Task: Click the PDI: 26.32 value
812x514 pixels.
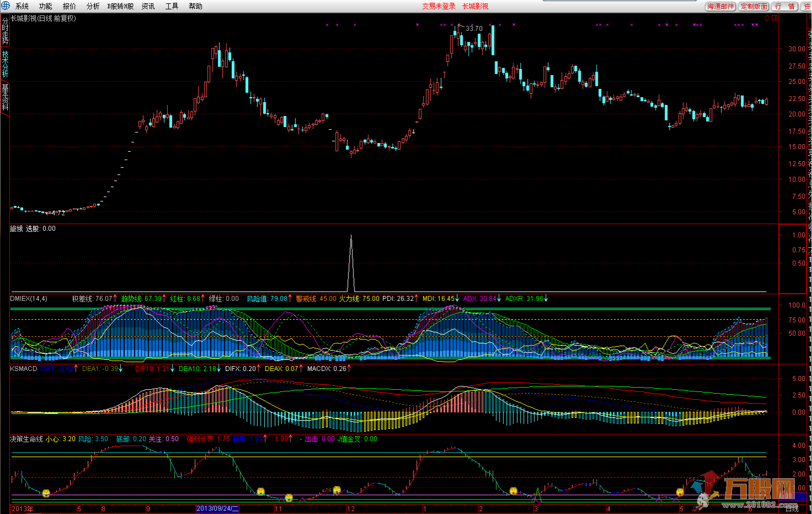Action: (x=398, y=299)
